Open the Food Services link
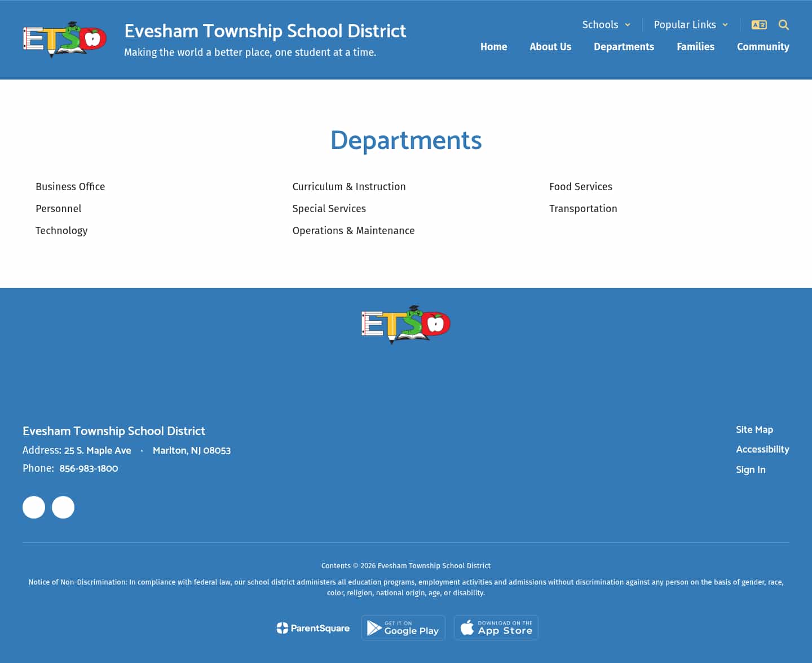Screen dimensions: 812x663 click(581, 187)
